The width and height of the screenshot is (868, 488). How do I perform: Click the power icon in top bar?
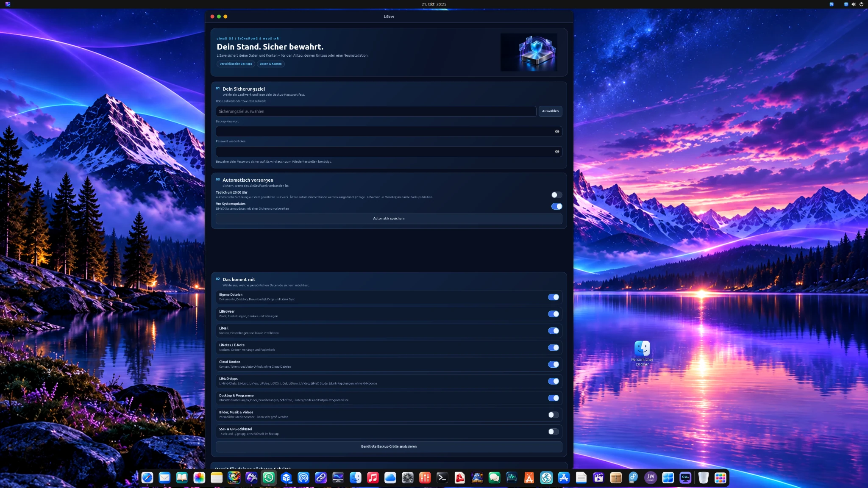[861, 4]
